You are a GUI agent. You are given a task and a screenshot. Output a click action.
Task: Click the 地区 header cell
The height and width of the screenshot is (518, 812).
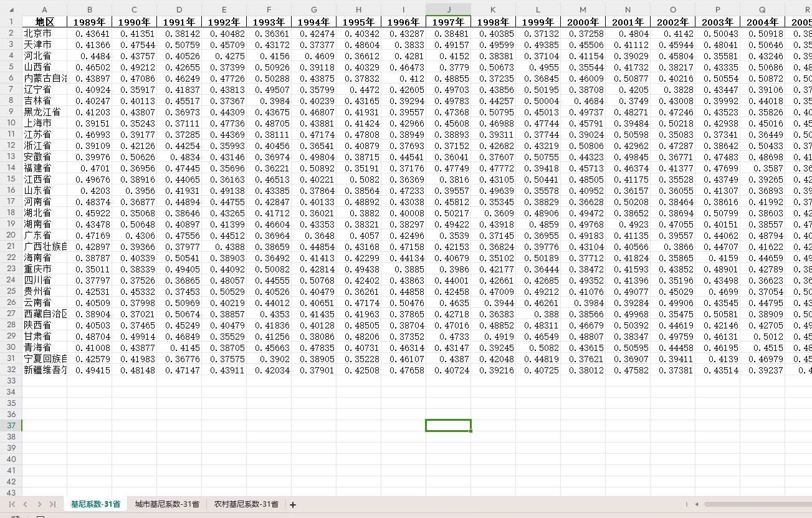point(44,22)
